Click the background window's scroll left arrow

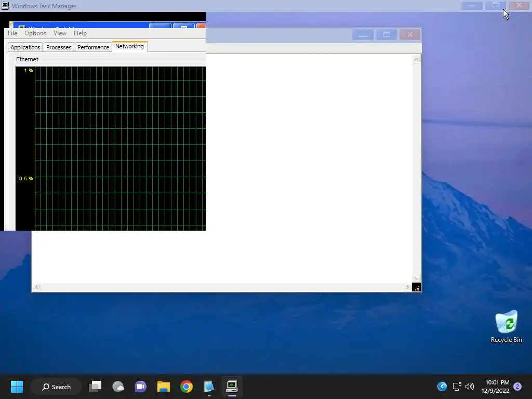37,287
